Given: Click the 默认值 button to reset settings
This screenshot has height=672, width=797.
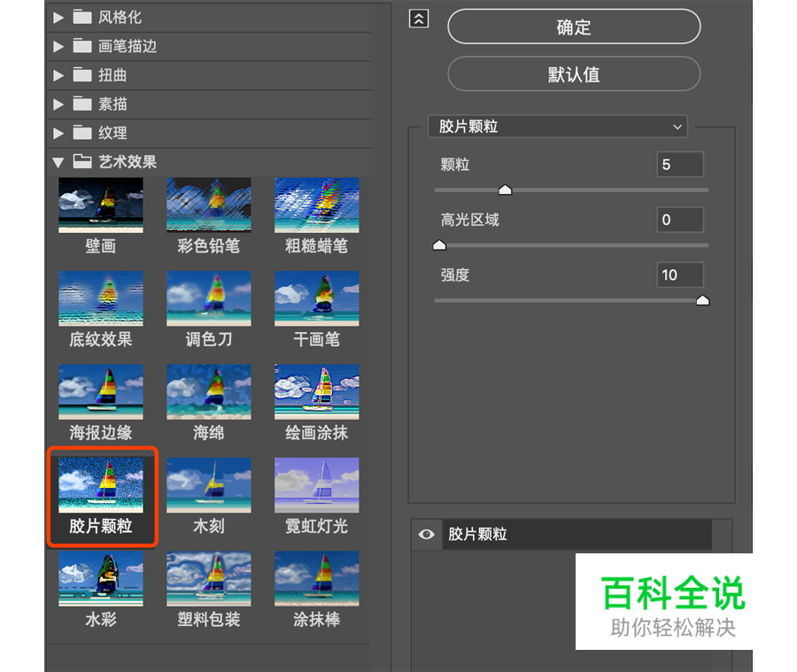Looking at the screenshot, I should (x=574, y=74).
